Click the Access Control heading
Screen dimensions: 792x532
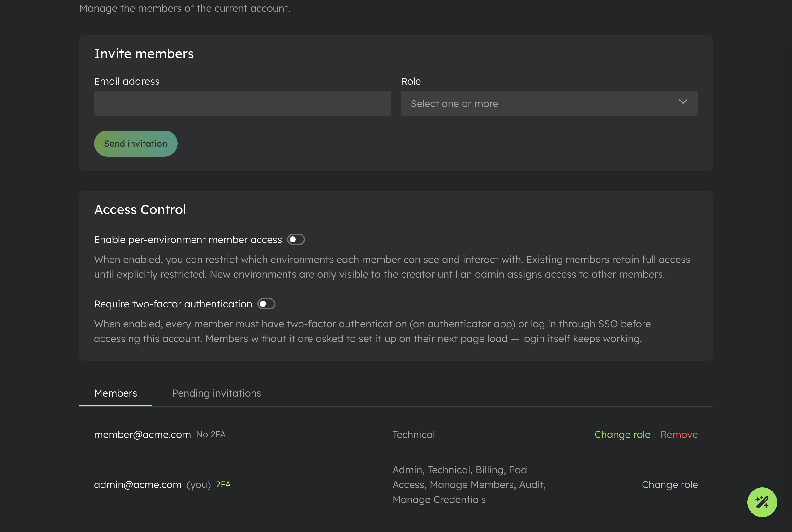[x=140, y=210]
